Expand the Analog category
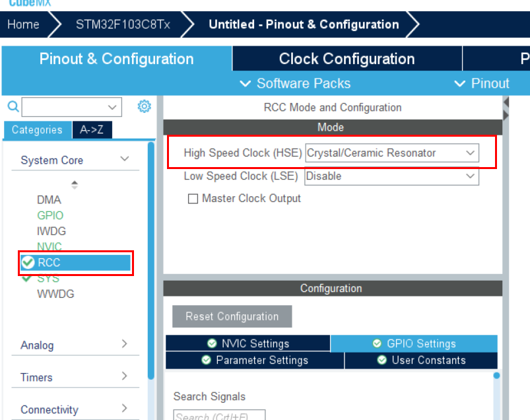 coord(125,344)
